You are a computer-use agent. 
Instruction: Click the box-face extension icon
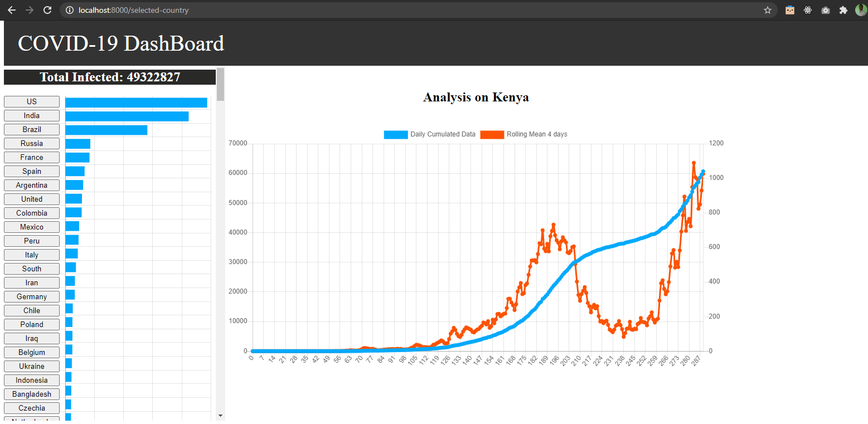[790, 9]
